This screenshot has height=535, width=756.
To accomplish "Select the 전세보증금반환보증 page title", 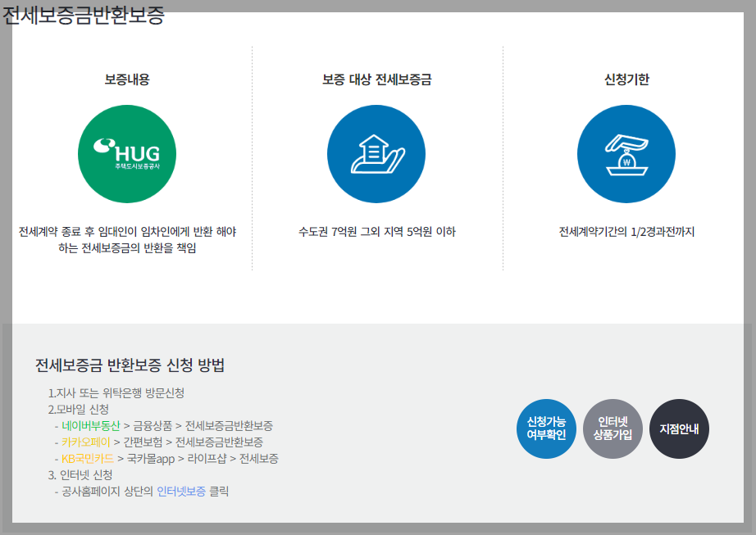I will 84,16.
